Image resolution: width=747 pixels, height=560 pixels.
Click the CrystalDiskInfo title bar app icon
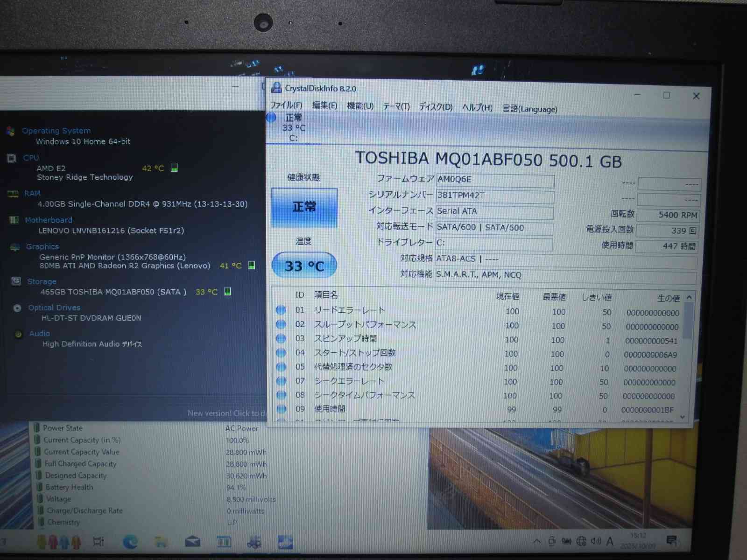tap(276, 88)
